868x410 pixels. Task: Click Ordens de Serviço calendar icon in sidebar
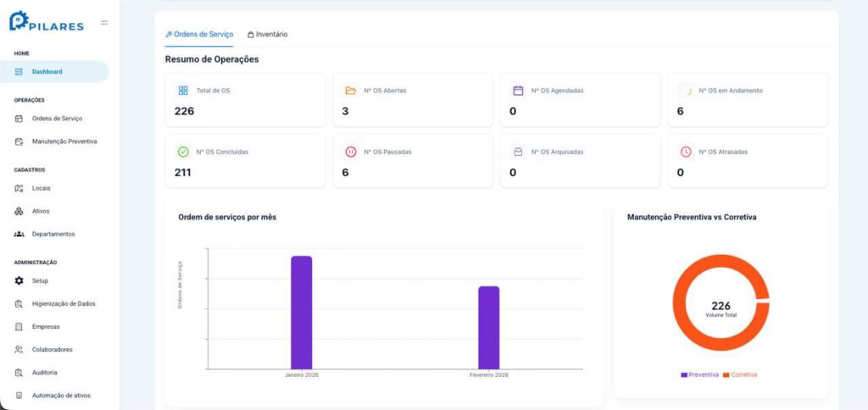pyautogui.click(x=19, y=119)
